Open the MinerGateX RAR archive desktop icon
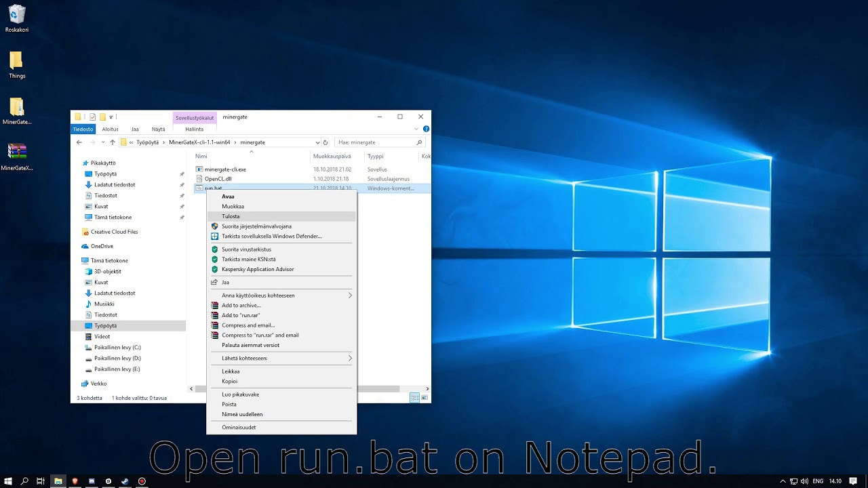The height and width of the screenshot is (488, 868). coord(17,157)
